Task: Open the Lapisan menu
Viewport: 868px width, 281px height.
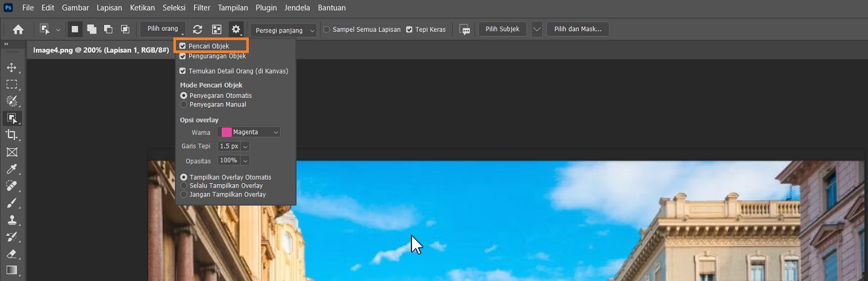Action: (x=110, y=8)
